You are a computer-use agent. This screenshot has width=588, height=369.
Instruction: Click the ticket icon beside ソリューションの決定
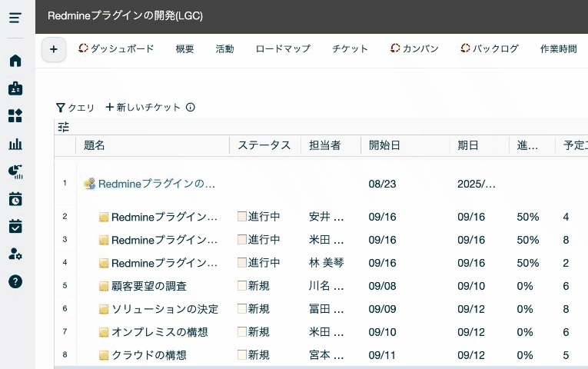[104, 309]
